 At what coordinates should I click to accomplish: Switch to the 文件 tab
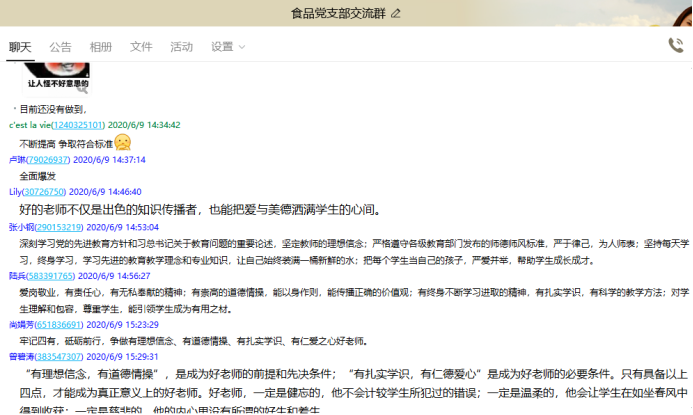point(141,47)
